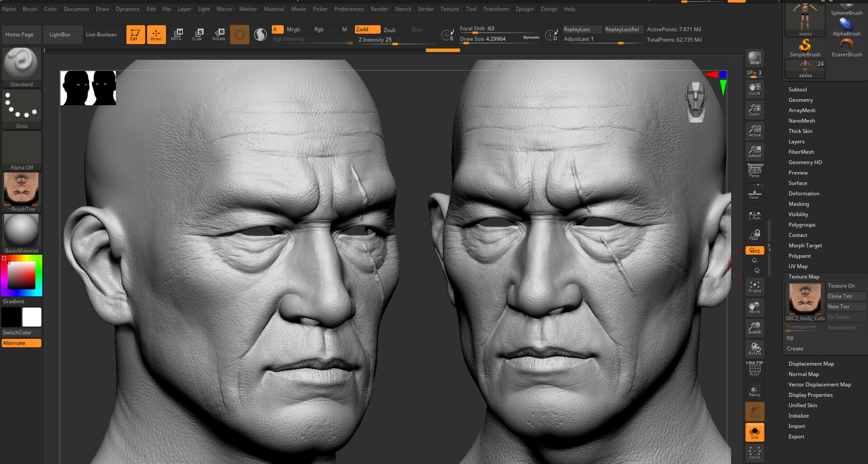Expand the Displacement Map section
The image size is (868, 464).
pyautogui.click(x=811, y=364)
